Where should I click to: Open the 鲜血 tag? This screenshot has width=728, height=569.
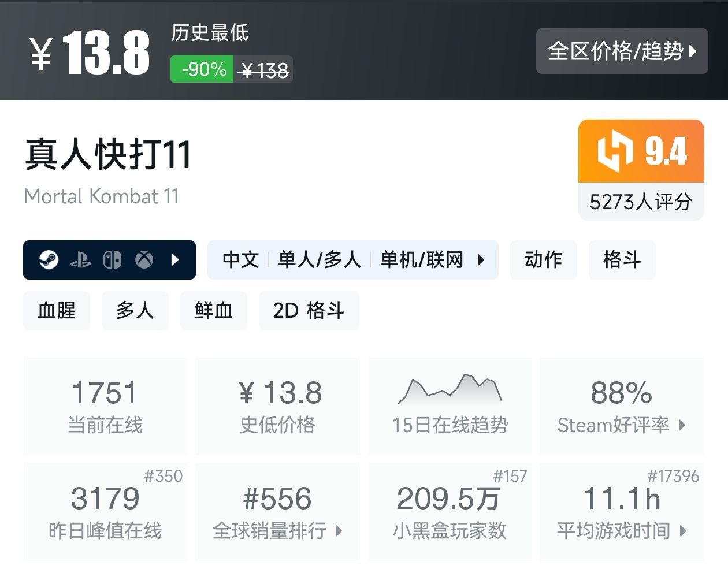[x=214, y=311]
